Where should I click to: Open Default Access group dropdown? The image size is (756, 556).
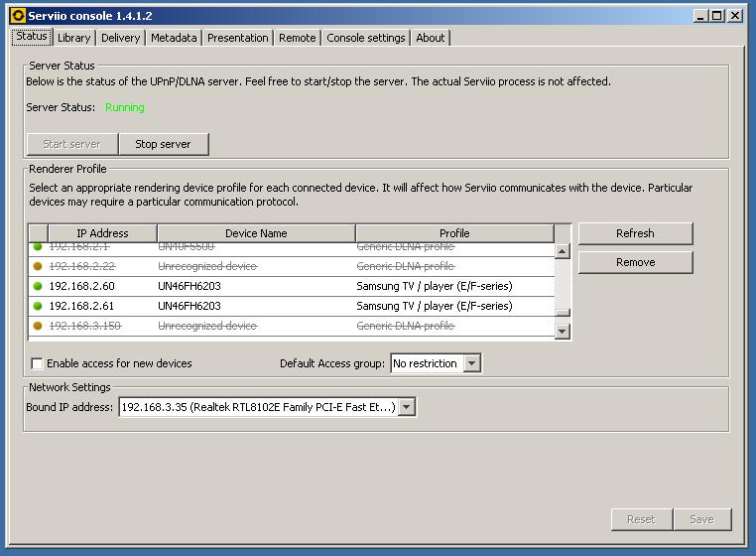pos(472,363)
